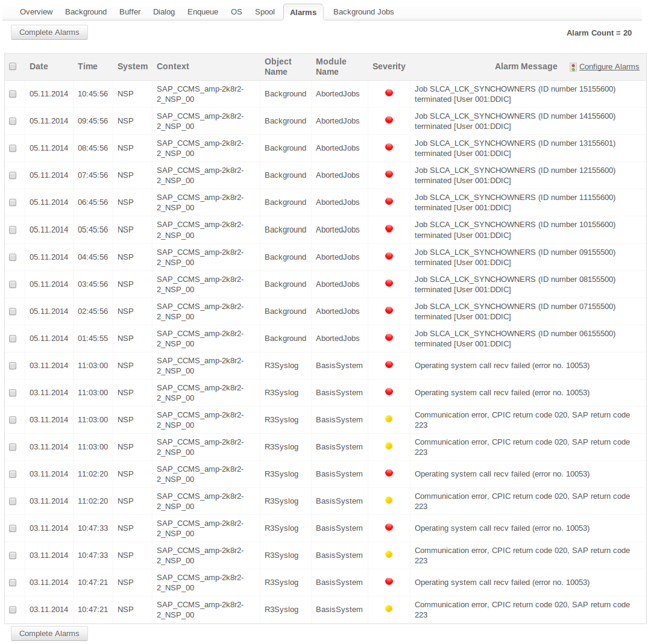Viewport: 651px width, 644px height.
Task: Click red severity icon for 01:45:55 alarm
Action: pyautogui.click(x=389, y=337)
